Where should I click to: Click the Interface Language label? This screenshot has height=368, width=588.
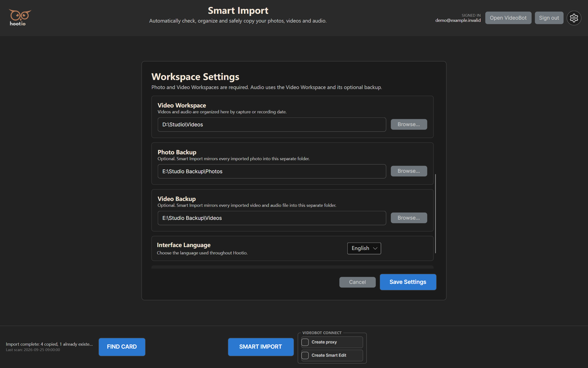[184, 245]
